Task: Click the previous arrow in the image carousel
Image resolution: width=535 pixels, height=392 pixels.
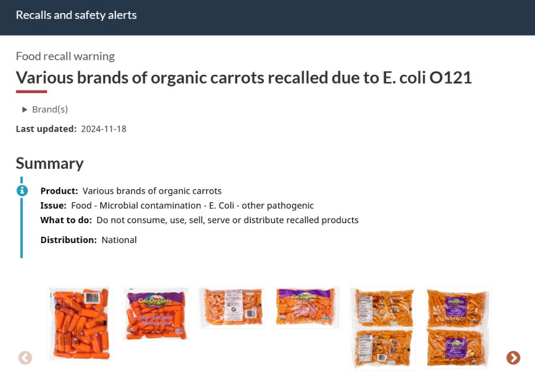Action: pyautogui.click(x=25, y=358)
